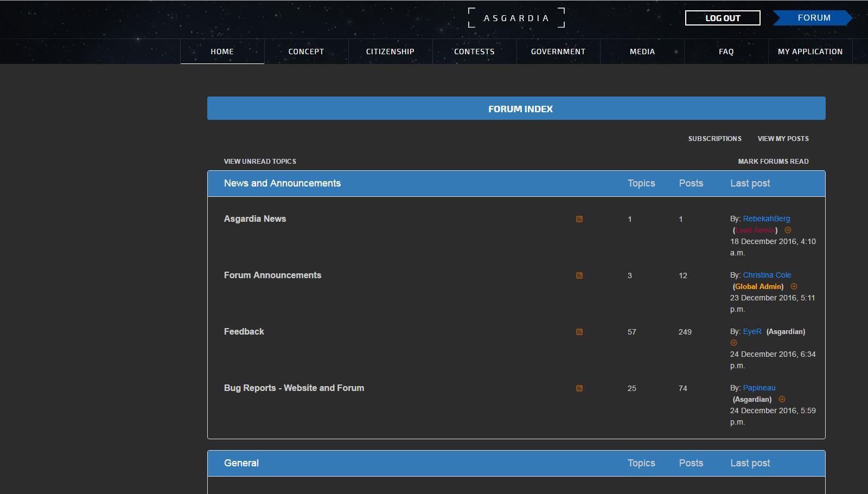Click the date 18 December 2016, 4:10 a.m.
The width and height of the screenshot is (868, 494).
773,247
